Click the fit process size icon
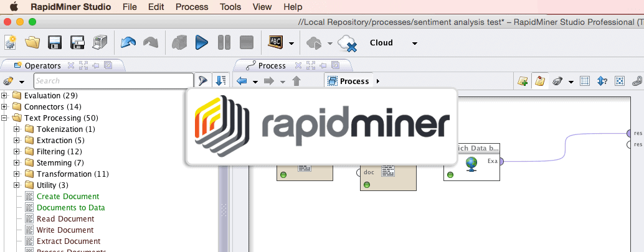This screenshot has width=644, height=252. 620,81
